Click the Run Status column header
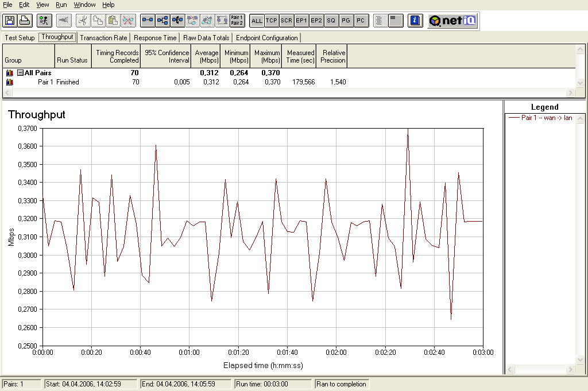Viewport: 588px width, 391px height. pyautogui.click(x=73, y=56)
